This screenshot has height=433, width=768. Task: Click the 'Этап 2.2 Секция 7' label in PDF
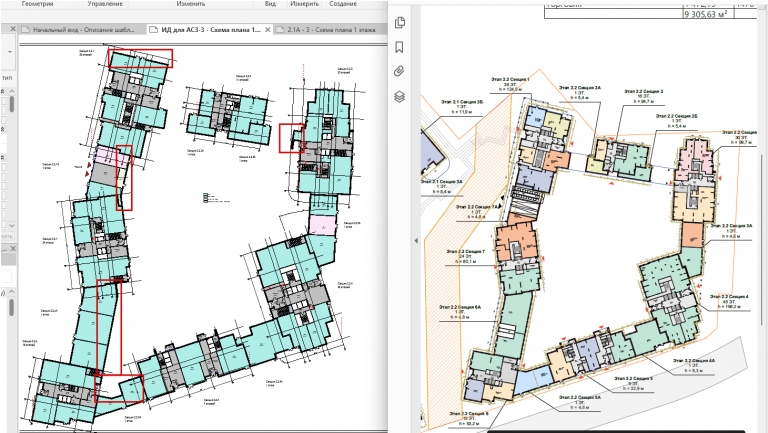pos(465,251)
